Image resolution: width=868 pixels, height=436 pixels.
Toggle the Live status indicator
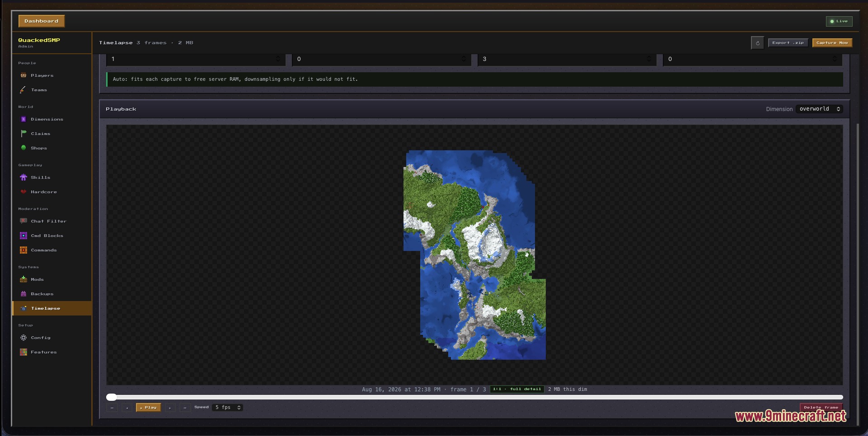click(839, 21)
